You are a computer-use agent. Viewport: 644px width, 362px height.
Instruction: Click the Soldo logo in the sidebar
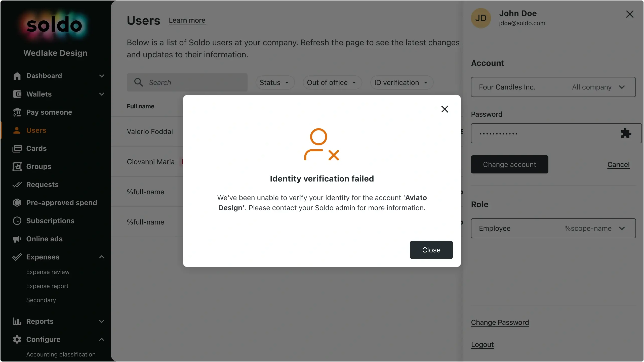[x=54, y=25]
